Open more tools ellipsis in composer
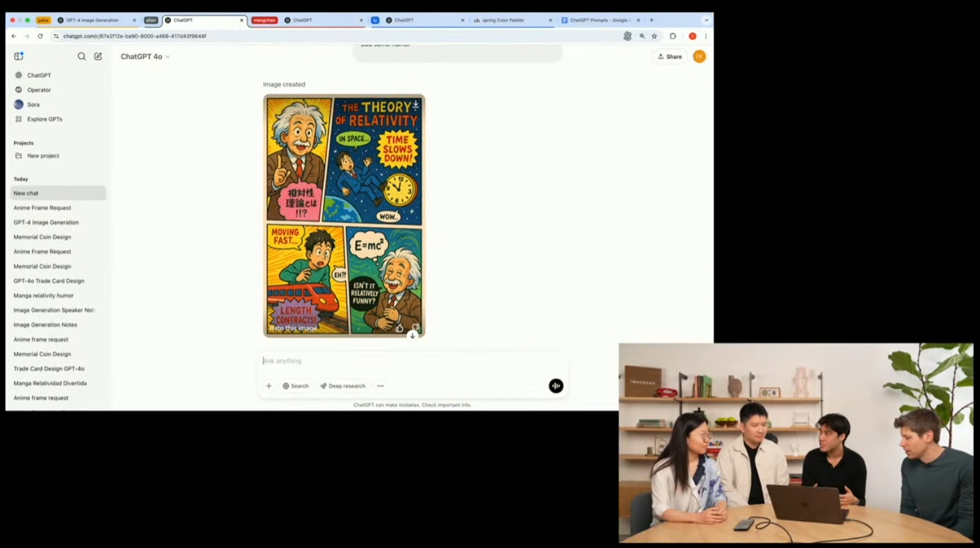Viewport: 980px width, 548px height. (x=380, y=386)
